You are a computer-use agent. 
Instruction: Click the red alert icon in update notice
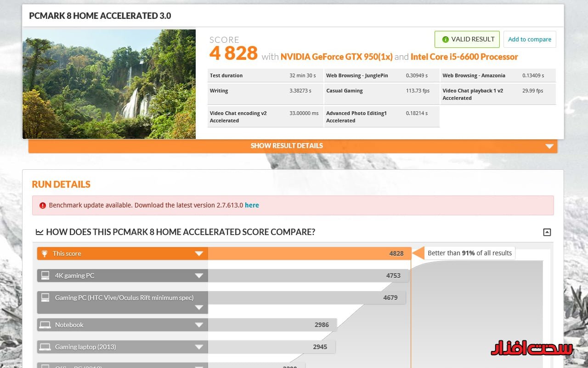pyautogui.click(x=43, y=206)
